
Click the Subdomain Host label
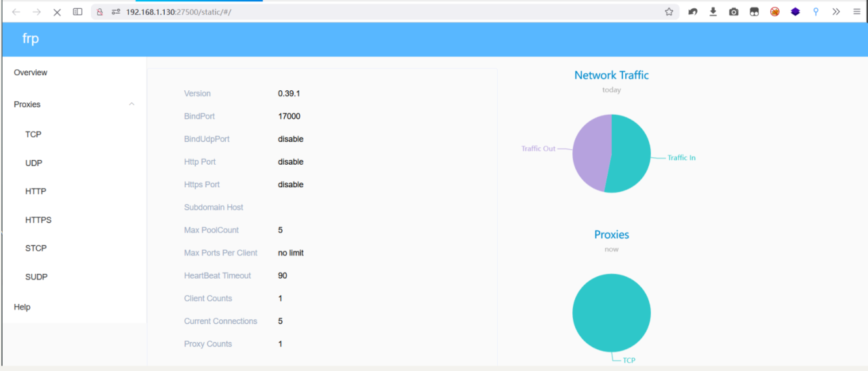pos(214,208)
